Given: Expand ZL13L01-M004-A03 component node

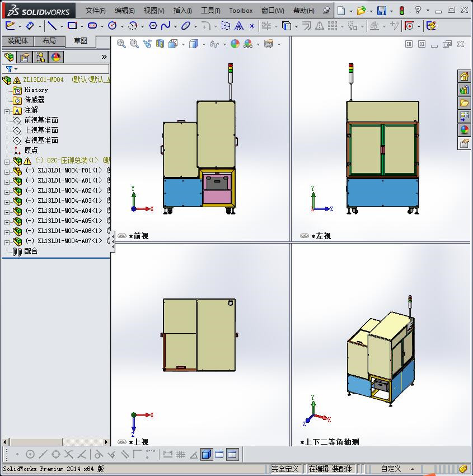Looking at the screenshot, I should (7, 202).
